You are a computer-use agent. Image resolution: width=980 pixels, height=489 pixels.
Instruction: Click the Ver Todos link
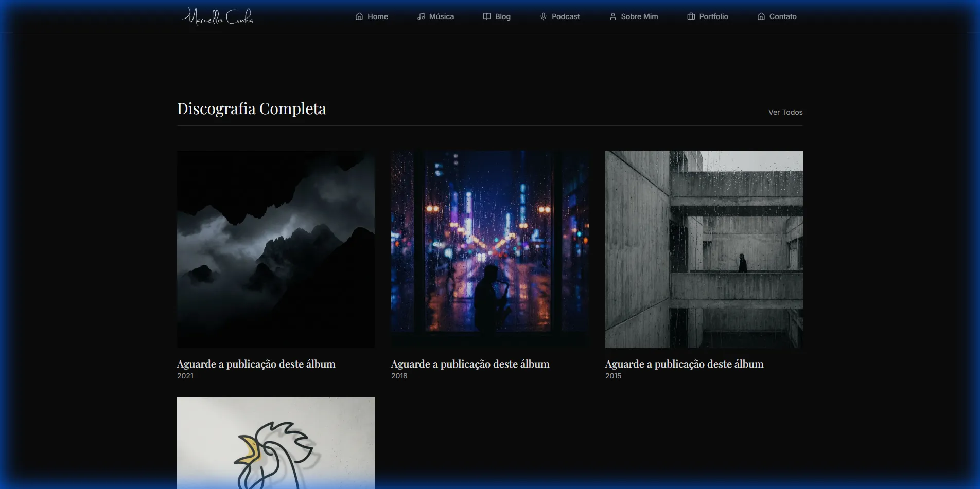tap(785, 112)
